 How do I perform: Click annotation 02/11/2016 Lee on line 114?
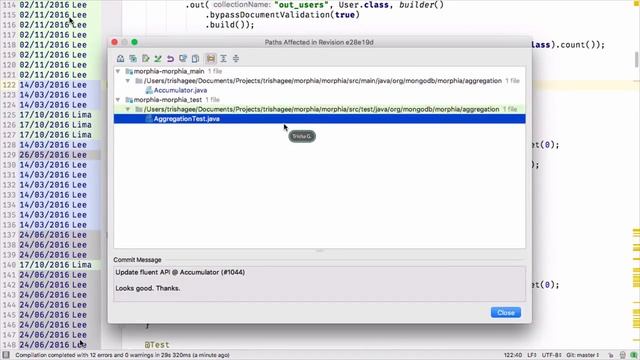point(53,5)
